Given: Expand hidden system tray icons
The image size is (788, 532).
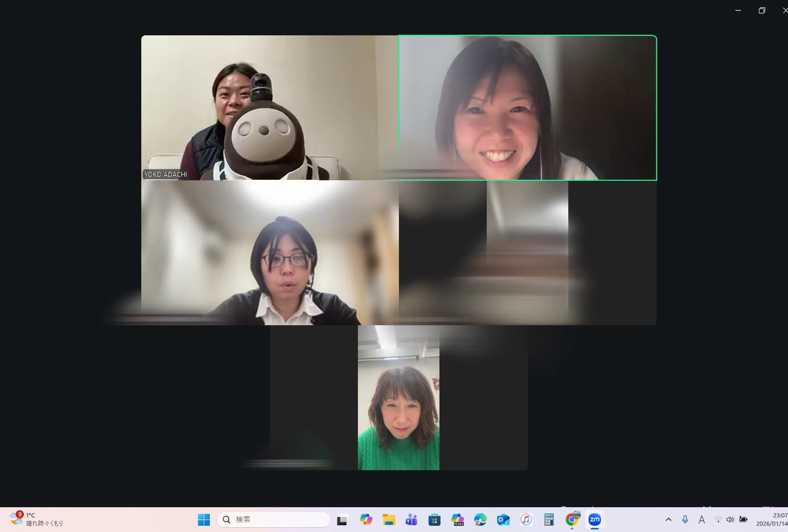Looking at the screenshot, I should click(669, 520).
